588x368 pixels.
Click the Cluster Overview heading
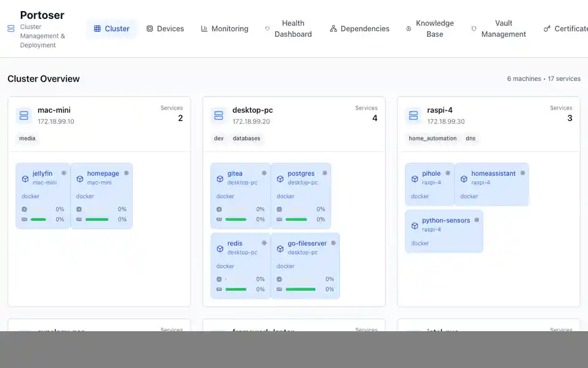43,79
